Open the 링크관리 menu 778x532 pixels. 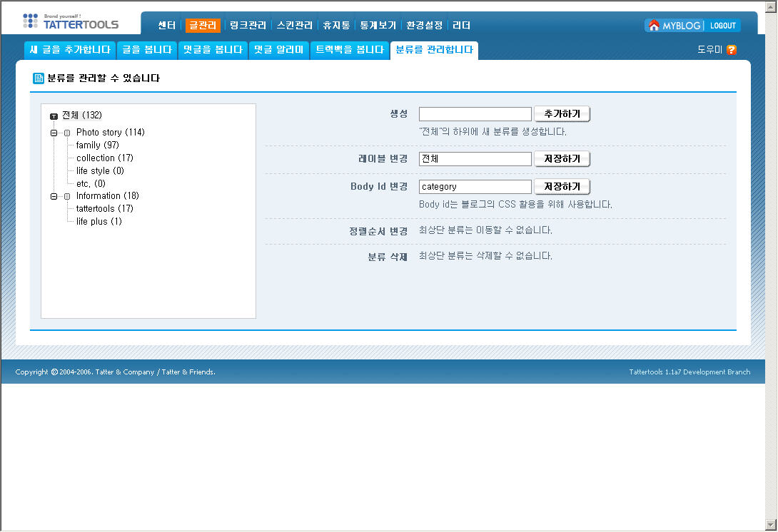click(248, 26)
